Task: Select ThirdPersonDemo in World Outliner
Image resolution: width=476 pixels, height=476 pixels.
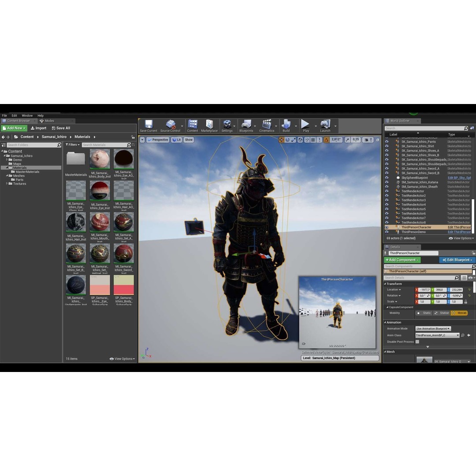Action: coord(413,232)
